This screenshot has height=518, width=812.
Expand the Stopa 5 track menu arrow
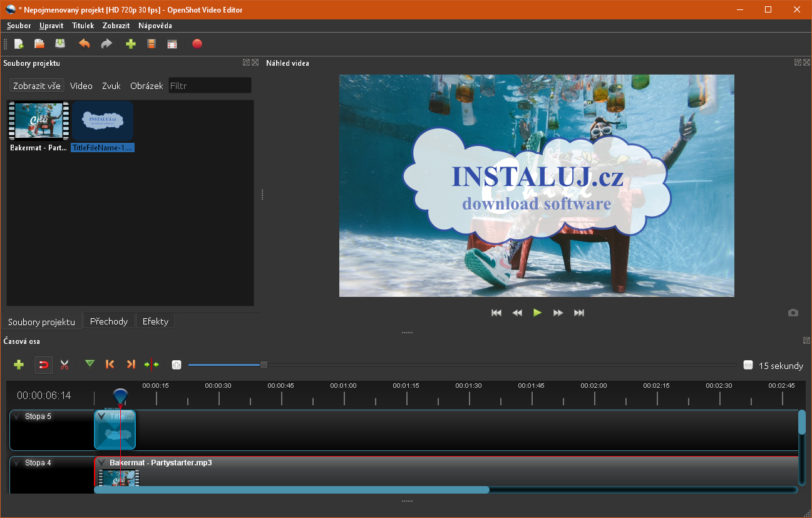click(x=16, y=417)
